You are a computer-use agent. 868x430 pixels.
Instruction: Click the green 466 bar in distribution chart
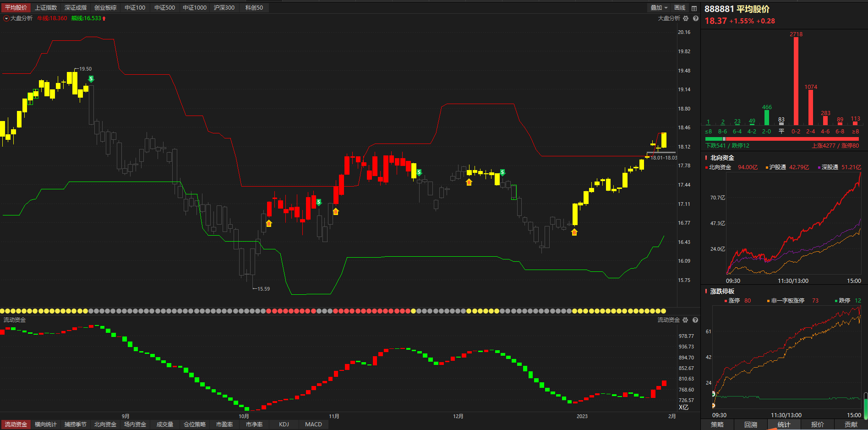pos(767,117)
